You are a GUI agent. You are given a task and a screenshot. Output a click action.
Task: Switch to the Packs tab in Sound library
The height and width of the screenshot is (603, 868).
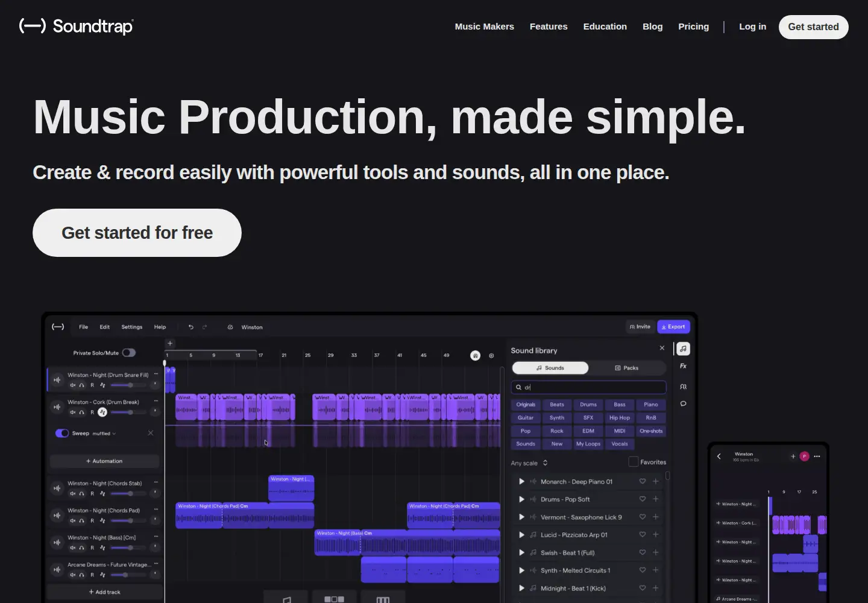(627, 368)
